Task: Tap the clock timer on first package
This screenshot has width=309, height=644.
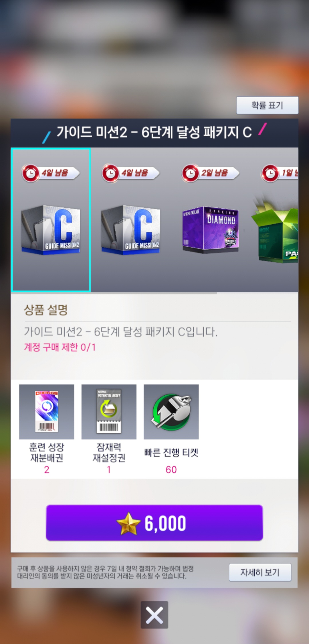Action: point(31,173)
